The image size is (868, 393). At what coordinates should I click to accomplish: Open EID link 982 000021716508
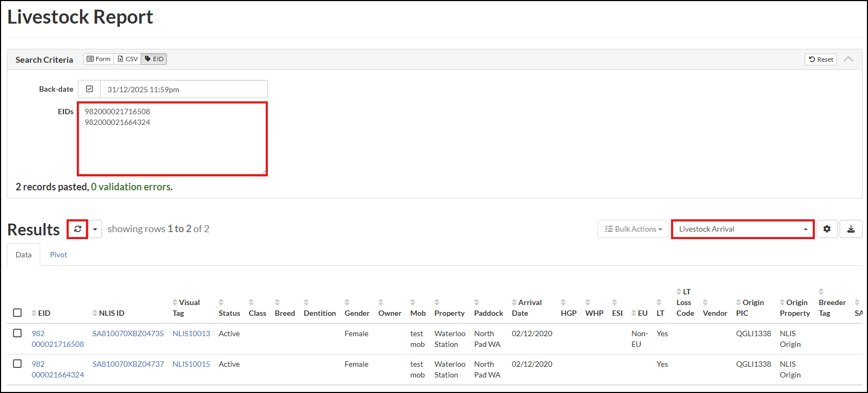[57, 339]
